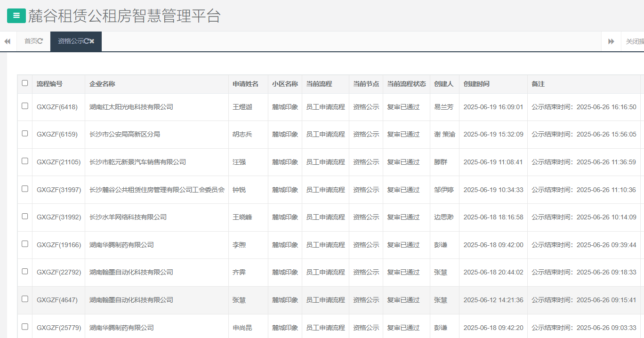This screenshot has height=338, width=644.
Task: Check the box beside GXGZF(25779)
Action: (x=25, y=327)
